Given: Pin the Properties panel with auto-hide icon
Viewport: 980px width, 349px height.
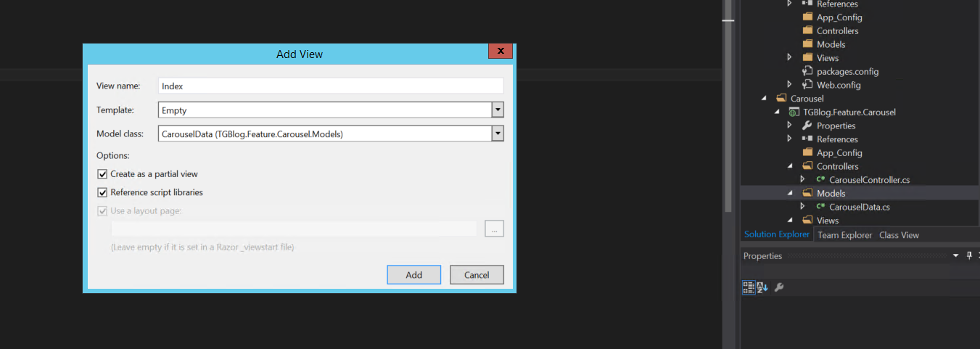Looking at the screenshot, I should 969,255.
